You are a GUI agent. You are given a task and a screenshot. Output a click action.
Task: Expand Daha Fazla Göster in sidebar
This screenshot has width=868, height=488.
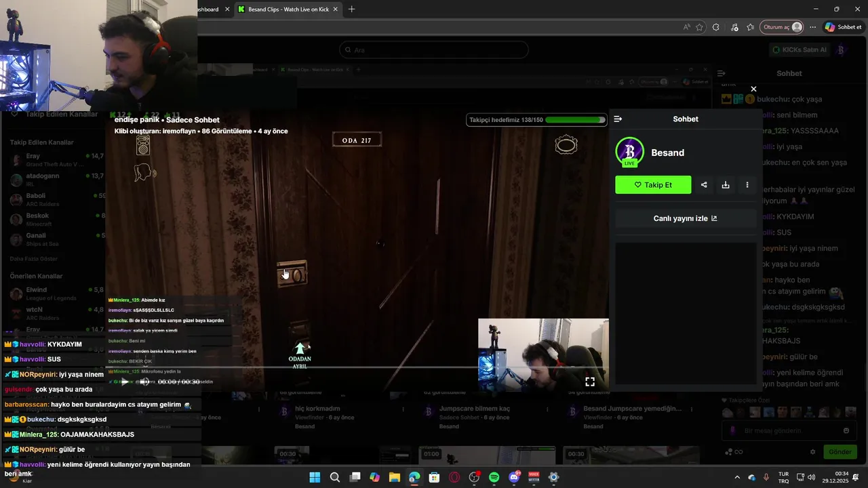click(34, 259)
